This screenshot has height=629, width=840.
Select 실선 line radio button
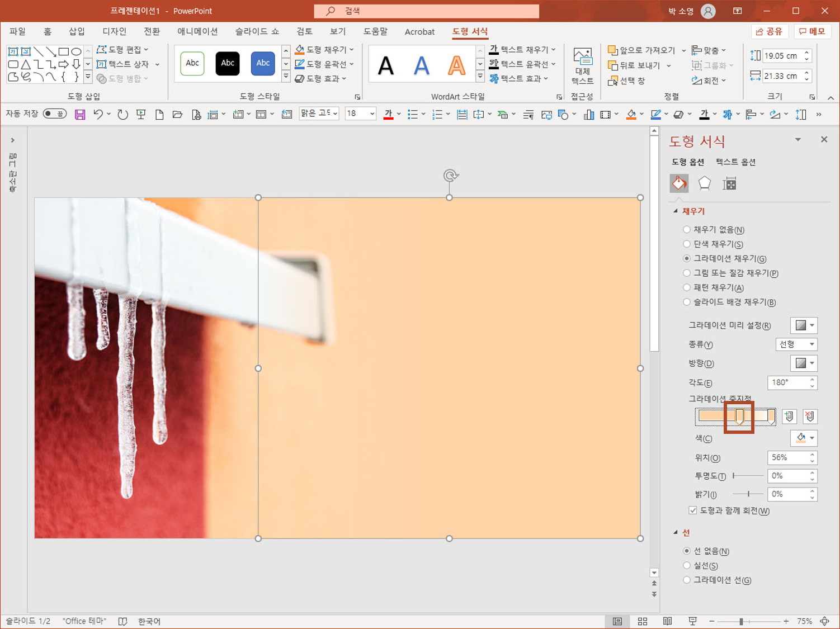tap(687, 566)
